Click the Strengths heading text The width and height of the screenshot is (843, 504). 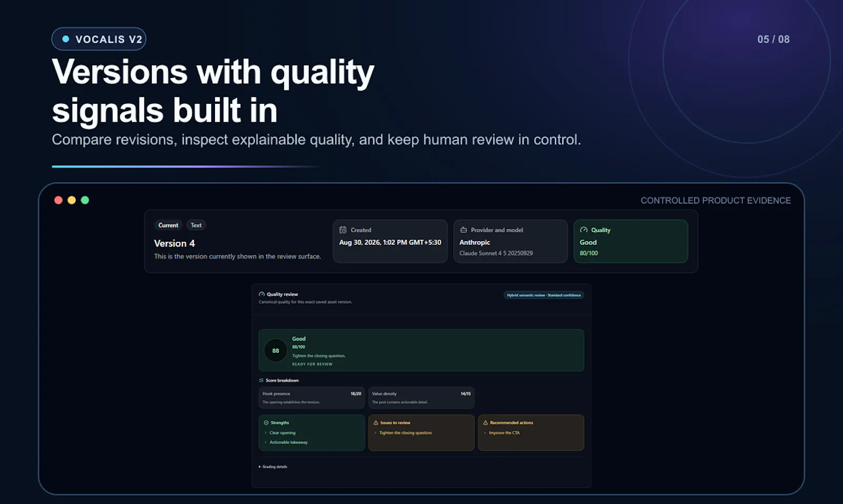point(280,423)
